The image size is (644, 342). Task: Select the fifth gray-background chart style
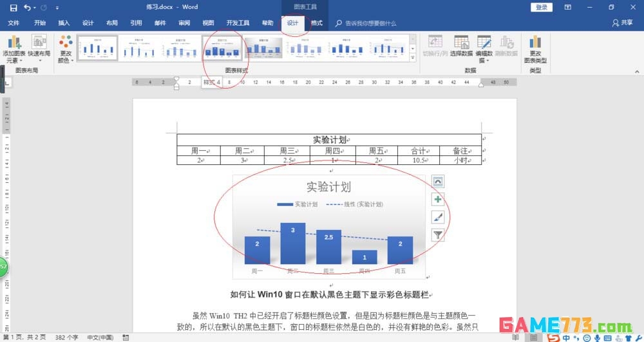pos(263,48)
